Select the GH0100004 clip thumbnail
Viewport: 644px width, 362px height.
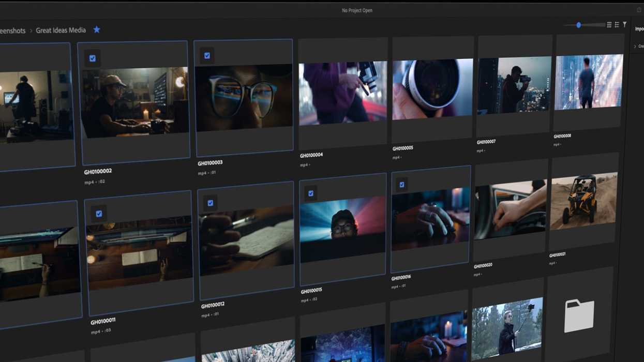tap(343, 93)
